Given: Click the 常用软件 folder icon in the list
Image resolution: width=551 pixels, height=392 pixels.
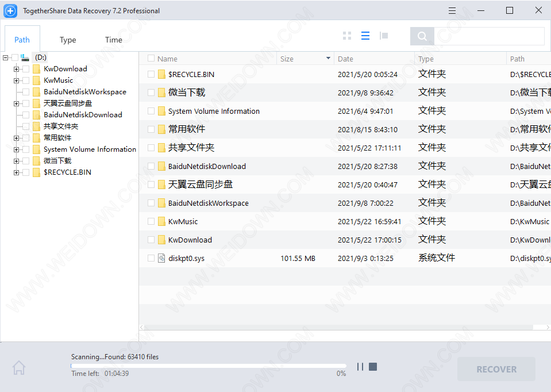Looking at the screenshot, I should (161, 129).
